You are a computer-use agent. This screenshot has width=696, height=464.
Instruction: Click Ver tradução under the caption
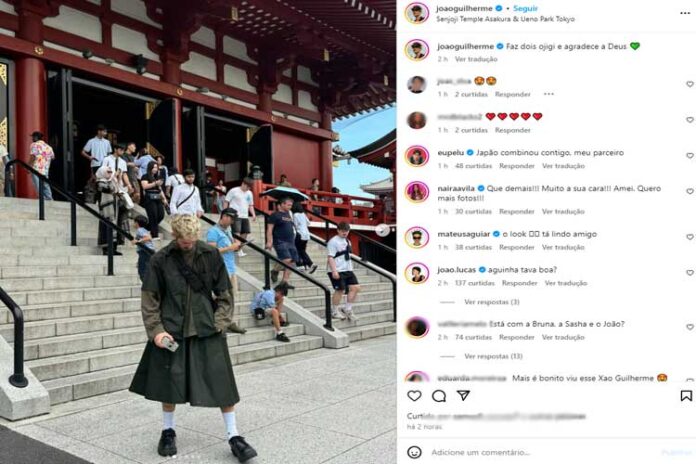pos(476,59)
